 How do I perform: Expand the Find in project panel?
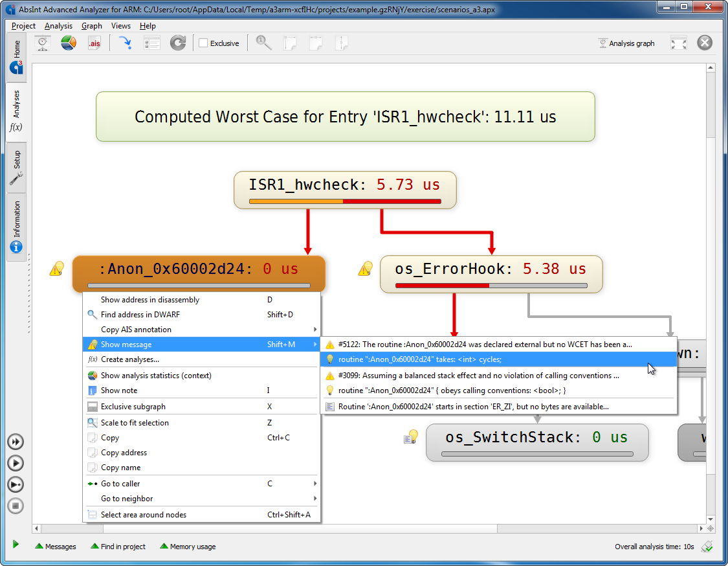[118, 547]
